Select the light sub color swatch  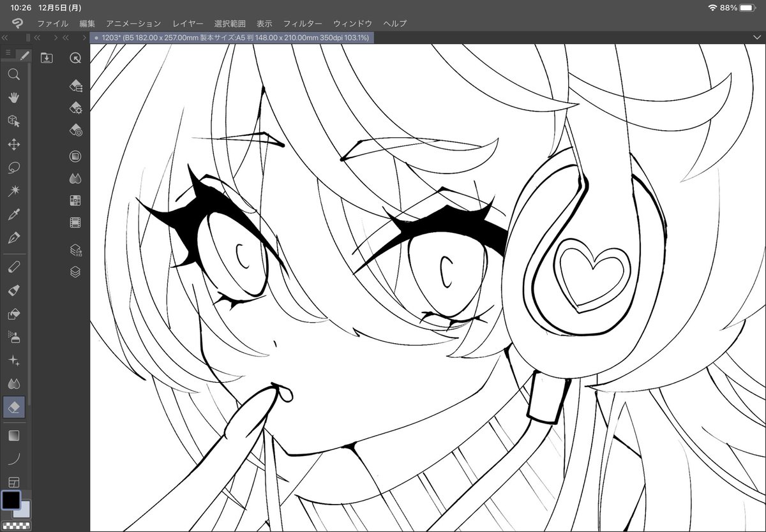click(23, 509)
